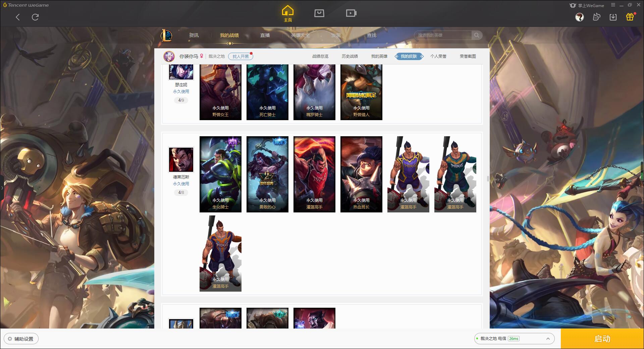Open the chat messages icon

[x=596, y=17]
